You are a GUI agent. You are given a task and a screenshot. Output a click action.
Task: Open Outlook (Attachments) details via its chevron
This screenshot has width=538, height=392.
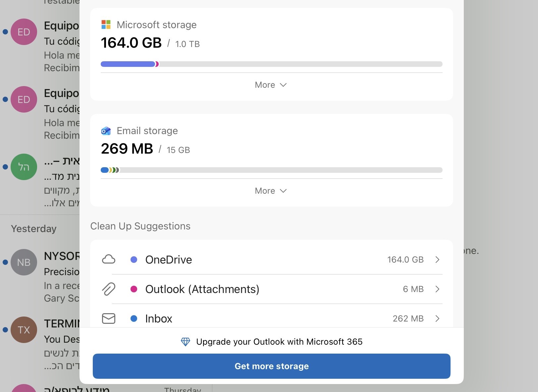click(x=437, y=289)
